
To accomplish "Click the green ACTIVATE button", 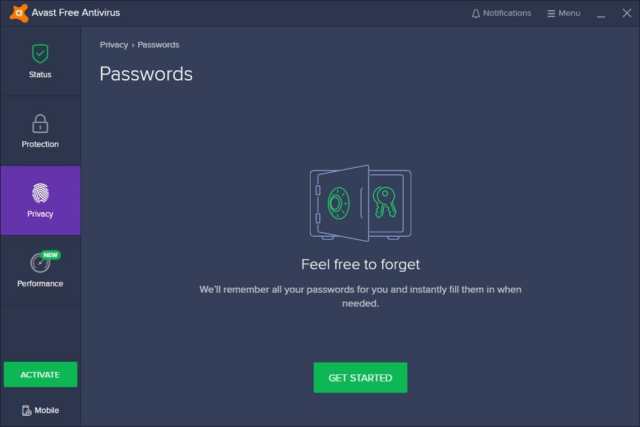I will tap(40, 374).
